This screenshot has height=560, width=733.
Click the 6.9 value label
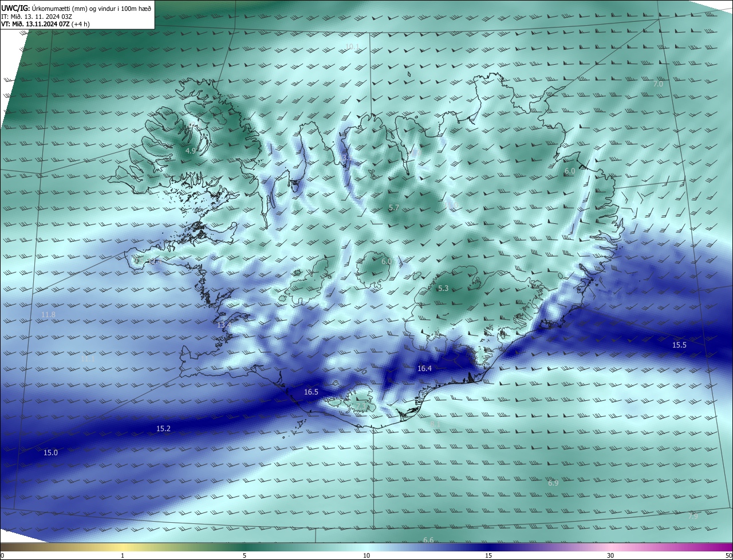click(x=553, y=483)
